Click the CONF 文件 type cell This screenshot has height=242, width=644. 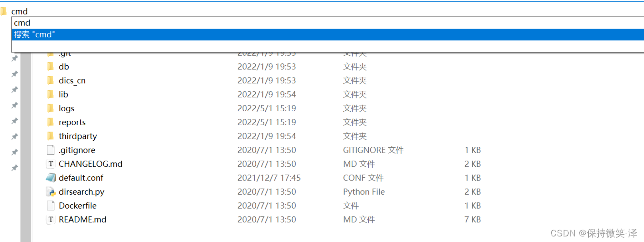click(x=363, y=178)
